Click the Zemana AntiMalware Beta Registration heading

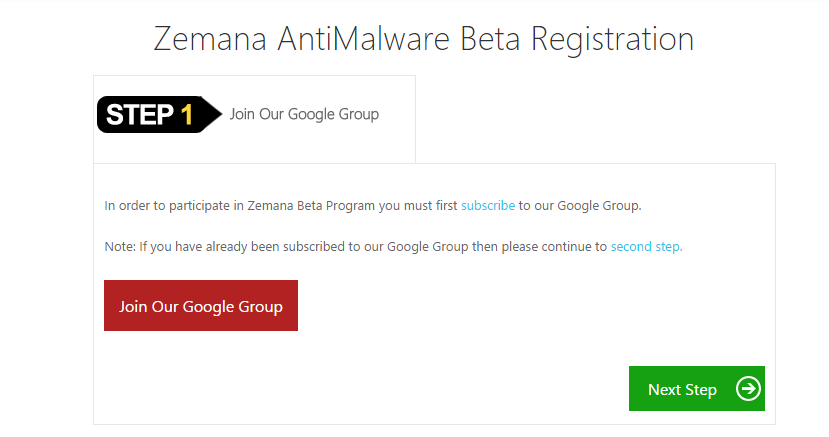(424, 39)
